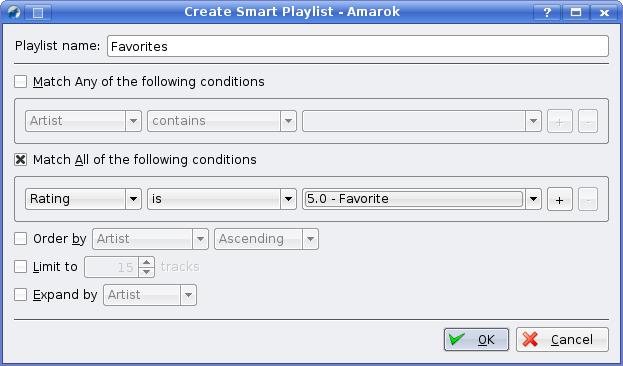Click the 15 tracks limit number field
Image resolution: width=623 pixels, height=366 pixels.
coord(112,267)
